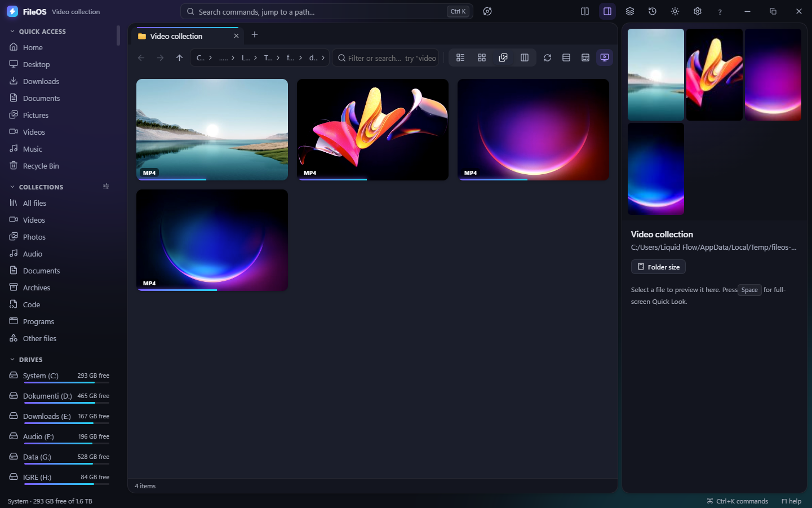Click the sun theme icon
The width and height of the screenshot is (812, 508).
pyautogui.click(x=675, y=11)
